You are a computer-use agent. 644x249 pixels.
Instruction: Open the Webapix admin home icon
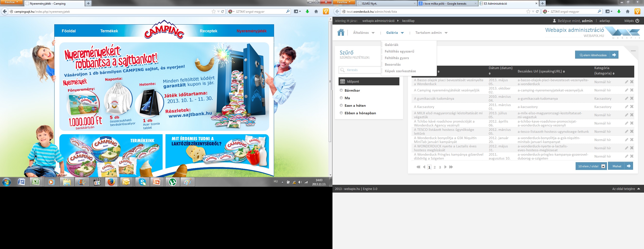pos(341,33)
